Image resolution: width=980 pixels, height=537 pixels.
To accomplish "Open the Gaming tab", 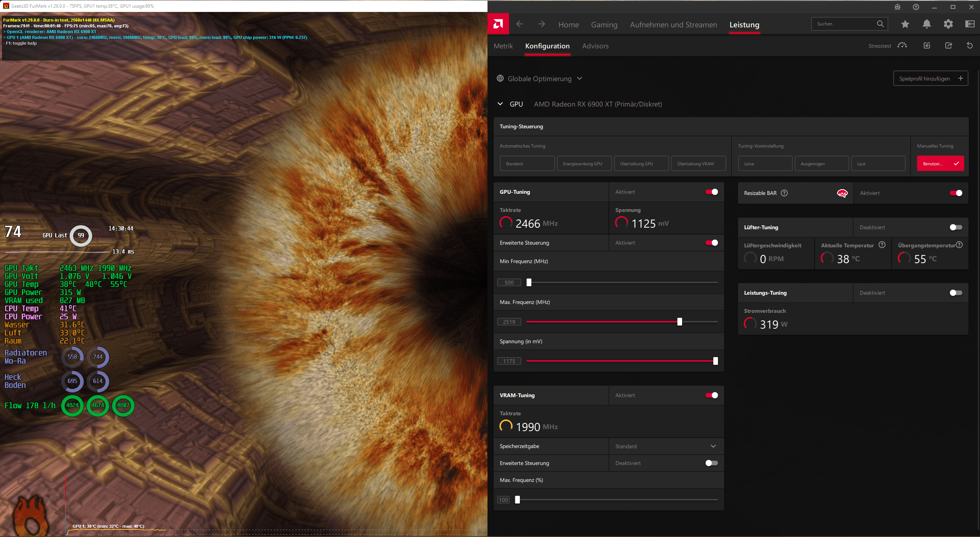I will (x=604, y=25).
